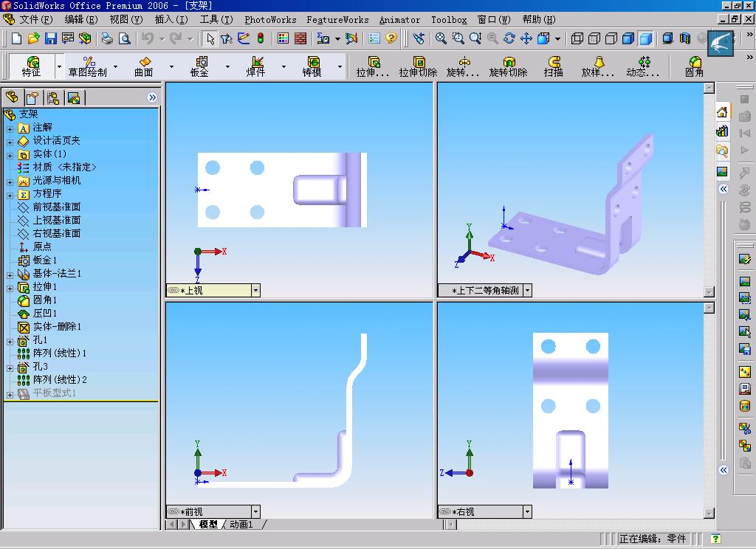
Task: Switch display to Wireframe mode
Action: pyautogui.click(x=577, y=38)
